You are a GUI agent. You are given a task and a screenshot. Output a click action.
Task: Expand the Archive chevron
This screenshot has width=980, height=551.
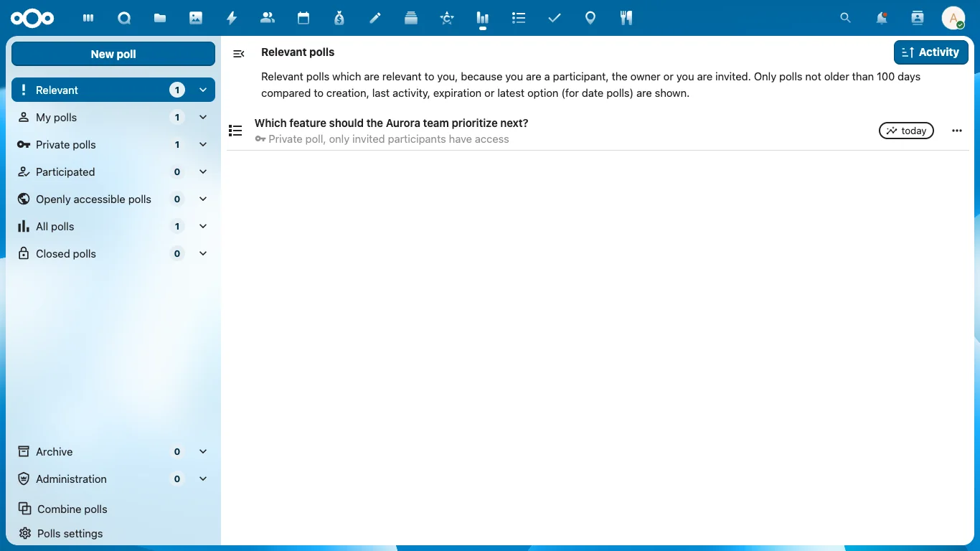pyautogui.click(x=203, y=452)
